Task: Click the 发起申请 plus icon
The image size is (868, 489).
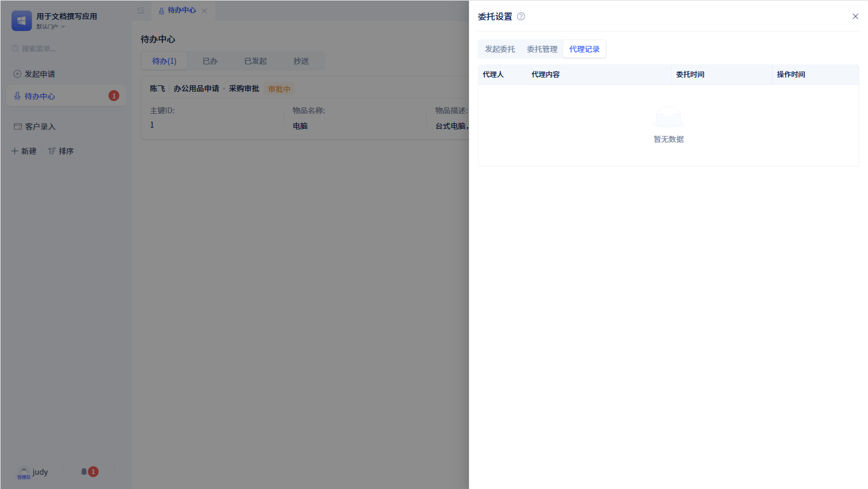Action: pyautogui.click(x=17, y=74)
